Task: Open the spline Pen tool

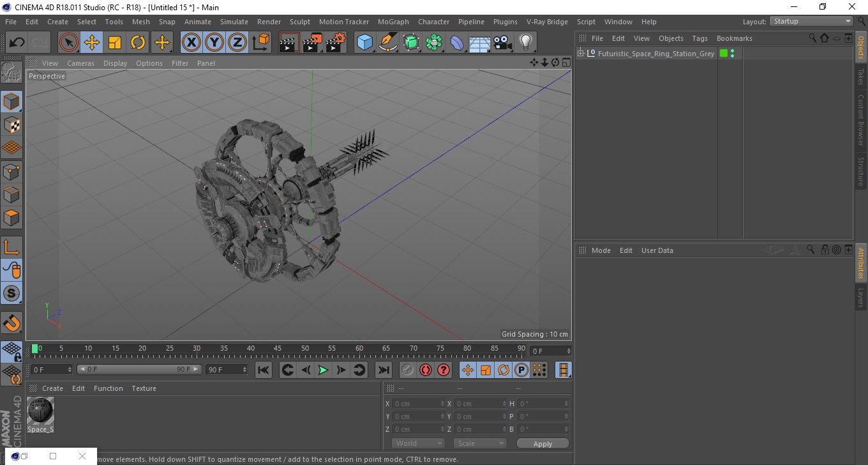Action: click(x=388, y=43)
